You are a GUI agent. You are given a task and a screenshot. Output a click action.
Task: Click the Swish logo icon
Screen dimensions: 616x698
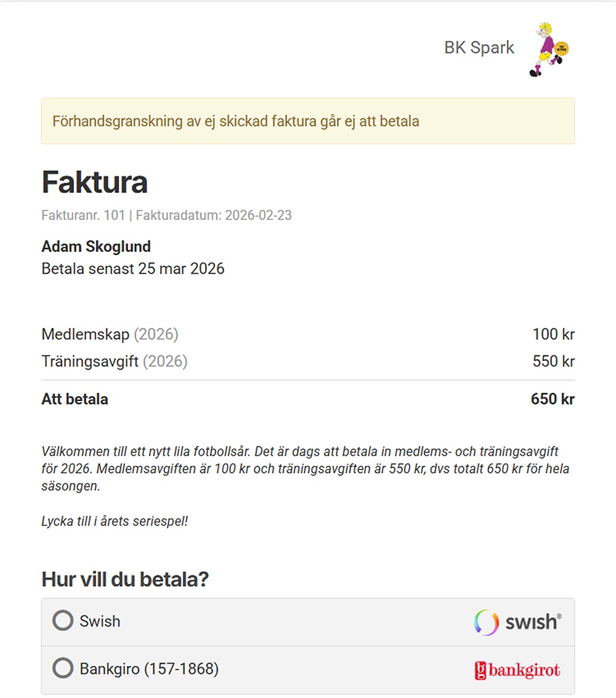[517, 622]
